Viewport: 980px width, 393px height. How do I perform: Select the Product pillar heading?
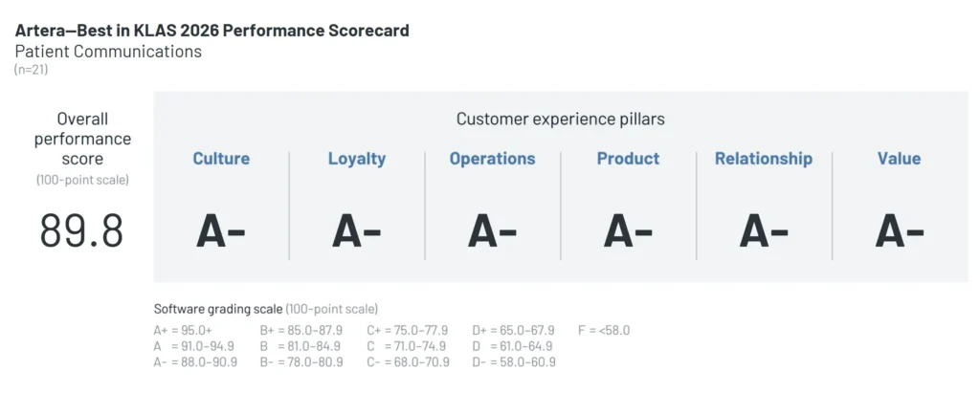628,159
